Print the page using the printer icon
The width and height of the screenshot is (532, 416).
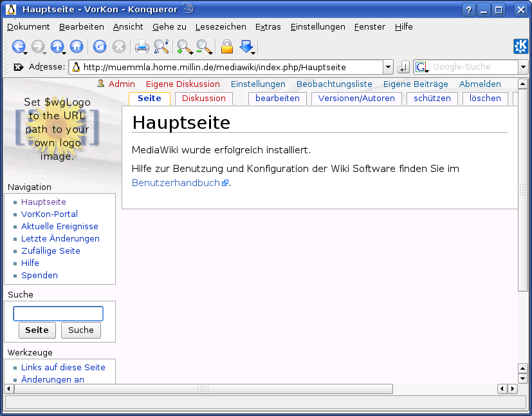(142, 46)
